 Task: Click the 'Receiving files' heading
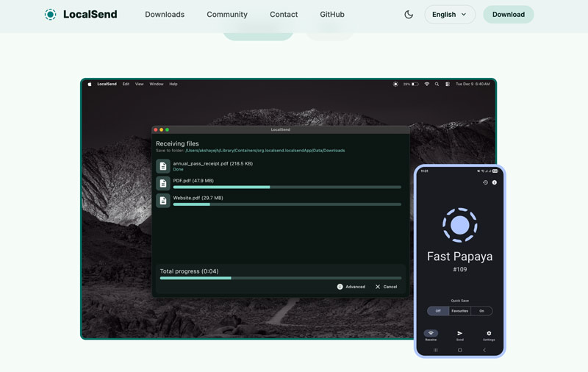coord(177,143)
